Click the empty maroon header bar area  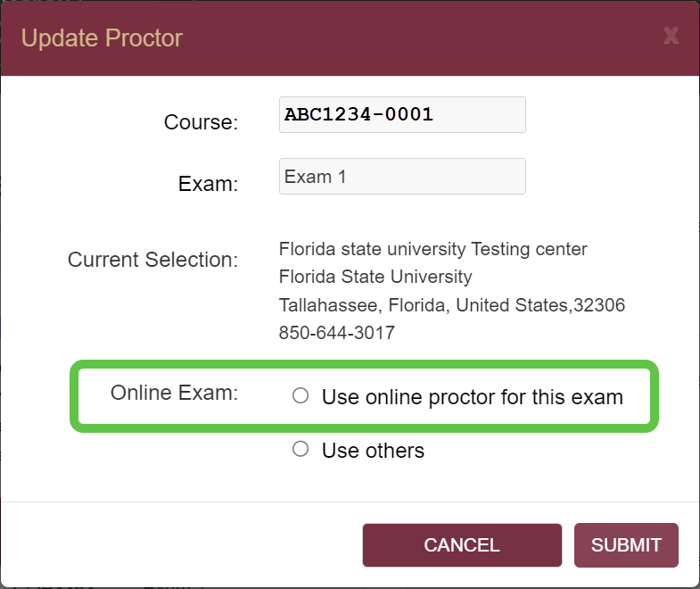[419, 38]
